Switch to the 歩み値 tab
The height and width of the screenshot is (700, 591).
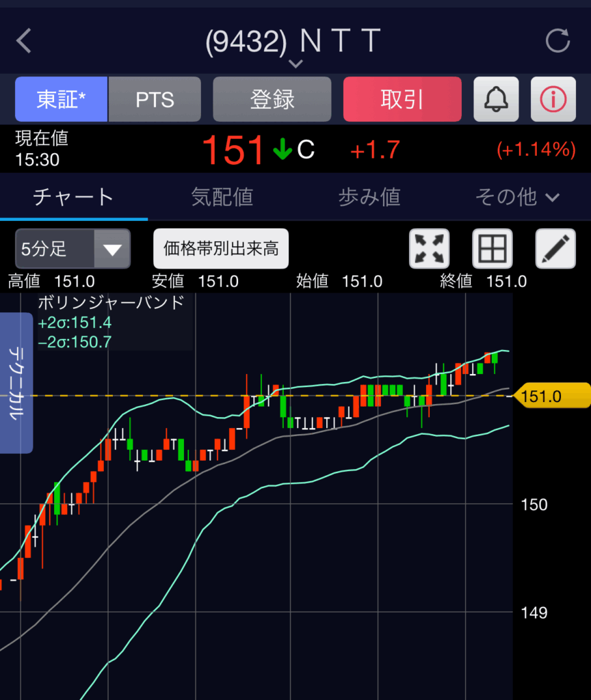(x=369, y=198)
